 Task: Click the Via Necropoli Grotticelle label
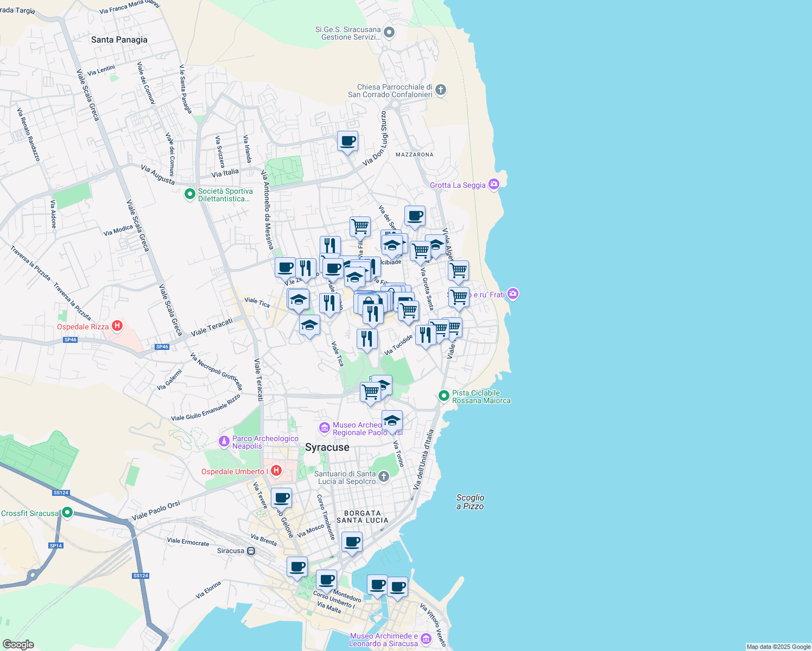pyautogui.click(x=216, y=372)
